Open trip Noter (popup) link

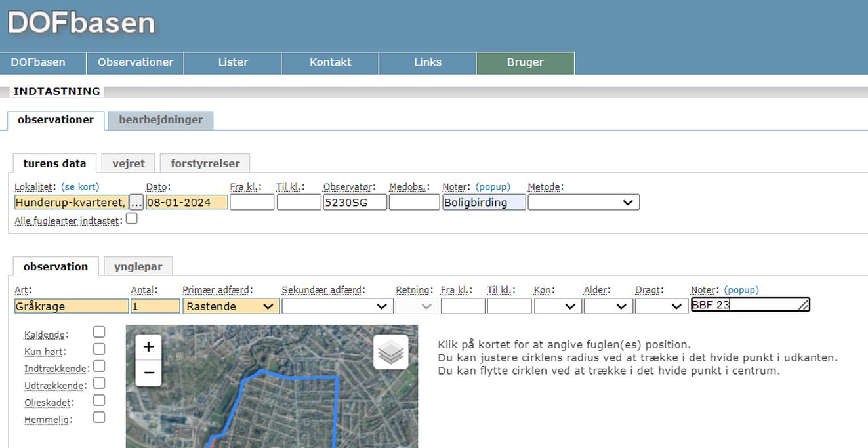(x=493, y=187)
